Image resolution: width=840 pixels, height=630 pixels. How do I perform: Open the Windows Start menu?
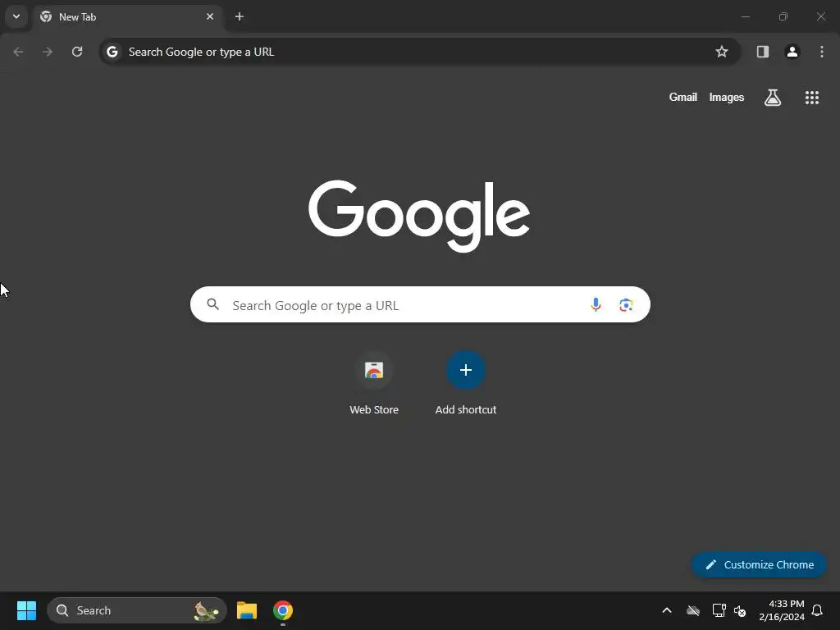coord(26,610)
